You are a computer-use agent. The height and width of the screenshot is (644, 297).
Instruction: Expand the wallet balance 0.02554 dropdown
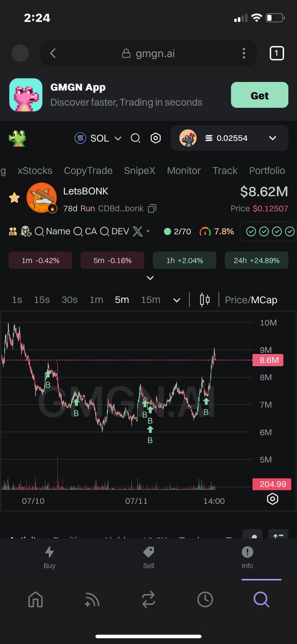(230, 138)
